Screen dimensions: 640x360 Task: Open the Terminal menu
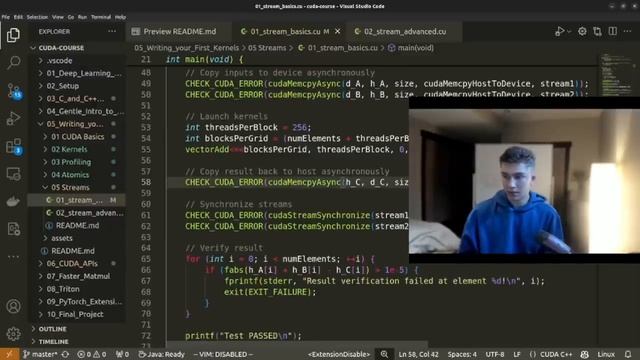(101, 17)
